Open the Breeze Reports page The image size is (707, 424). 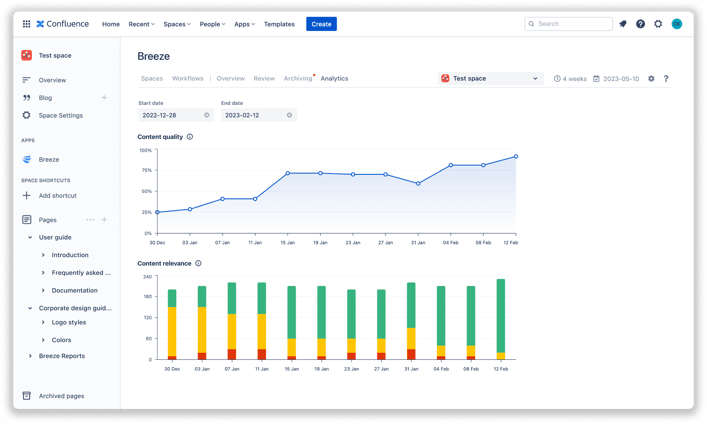tap(62, 356)
